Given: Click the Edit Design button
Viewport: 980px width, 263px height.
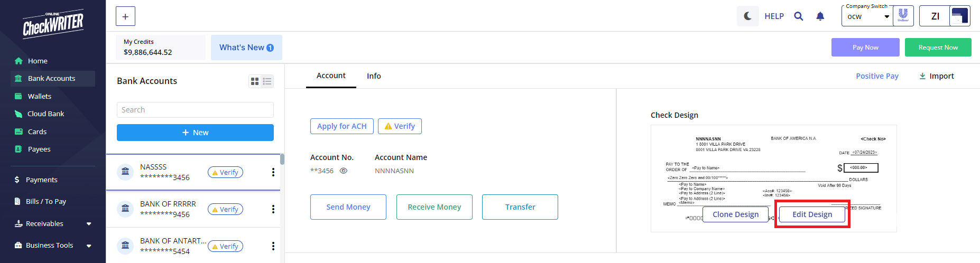Looking at the screenshot, I should coord(812,214).
